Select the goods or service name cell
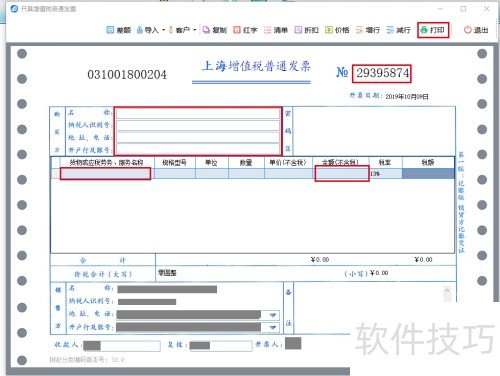 click(x=105, y=174)
